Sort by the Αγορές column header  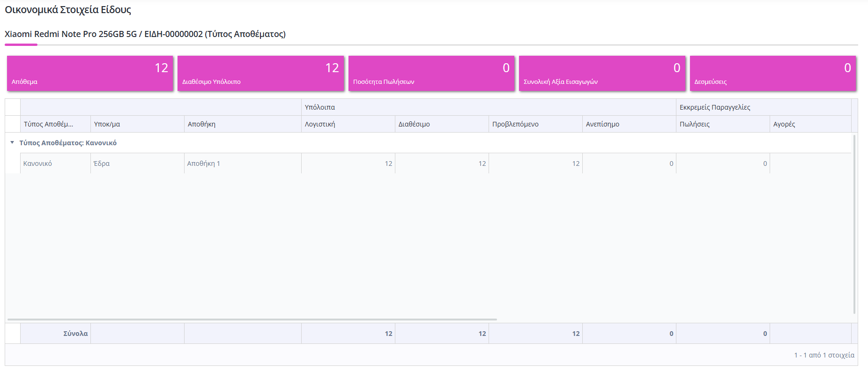click(810, 124)
